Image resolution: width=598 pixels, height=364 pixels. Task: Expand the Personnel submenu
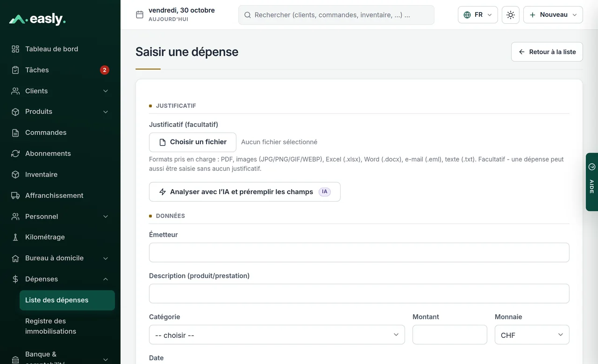tap(106, 217)
